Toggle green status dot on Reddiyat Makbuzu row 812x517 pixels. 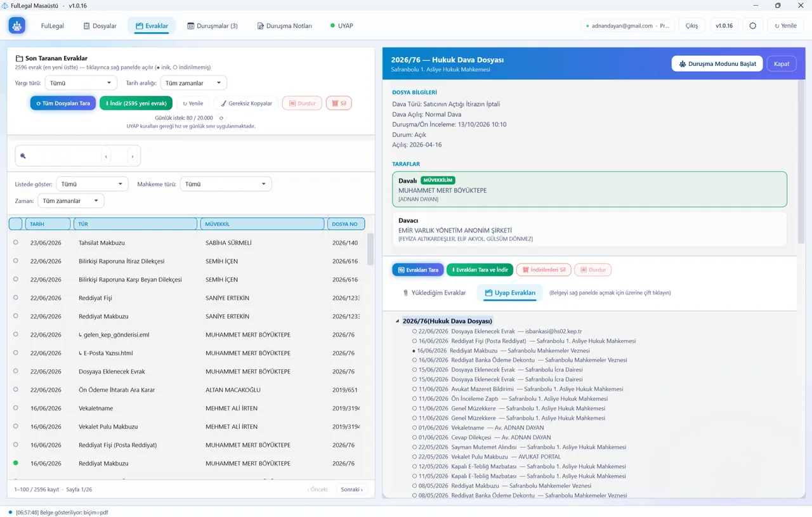[16, 463]
